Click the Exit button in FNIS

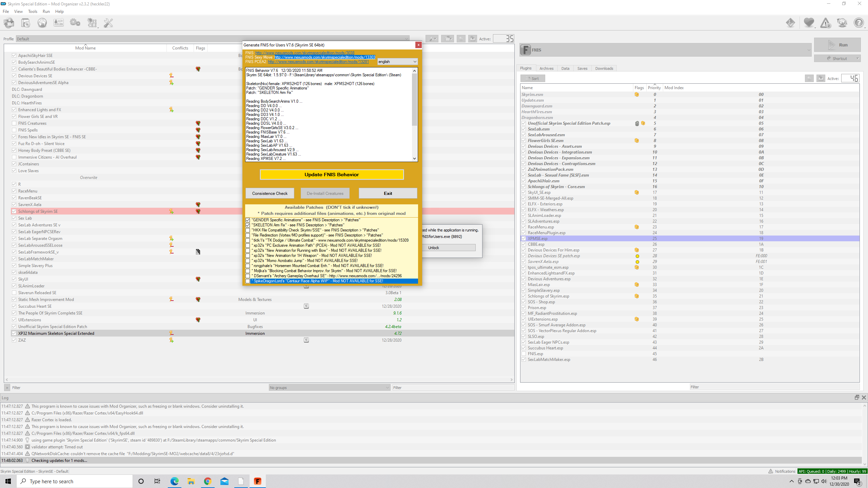pos(388,194)
